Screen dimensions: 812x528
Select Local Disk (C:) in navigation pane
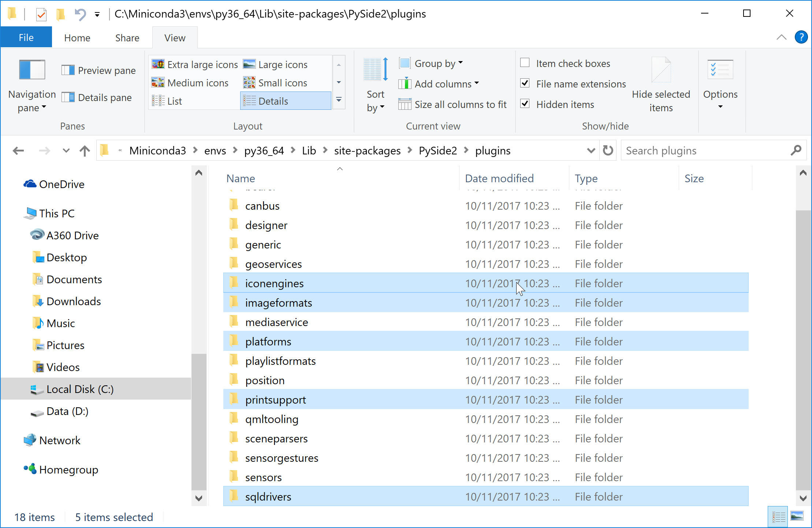[x=96, y=389]
